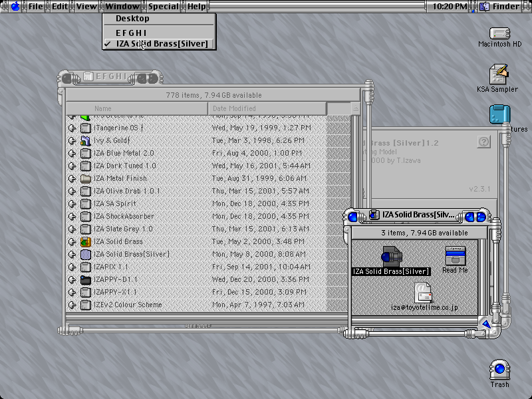Select the iza@toyotellme.co.jp mail icon
The height and width of the screenshot is (399, 532).
[x=423, y=293]
